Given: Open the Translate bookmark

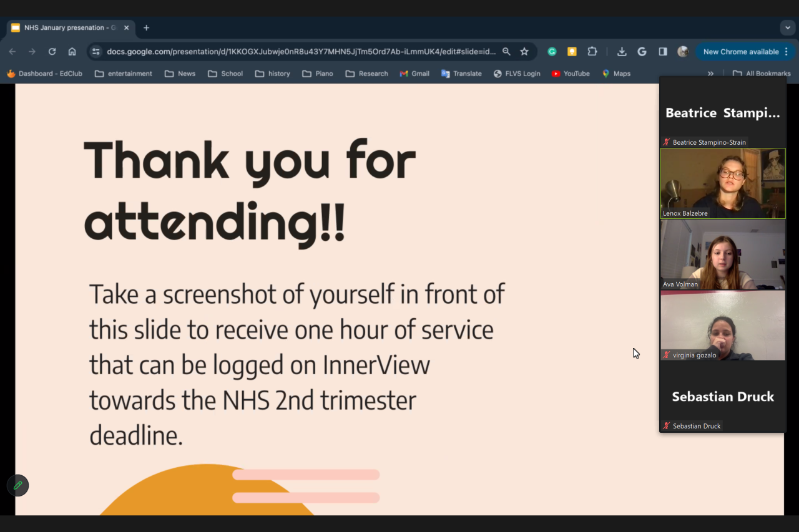Looking at the screenshot, I should pyautogui.click(x=461, y=74).
